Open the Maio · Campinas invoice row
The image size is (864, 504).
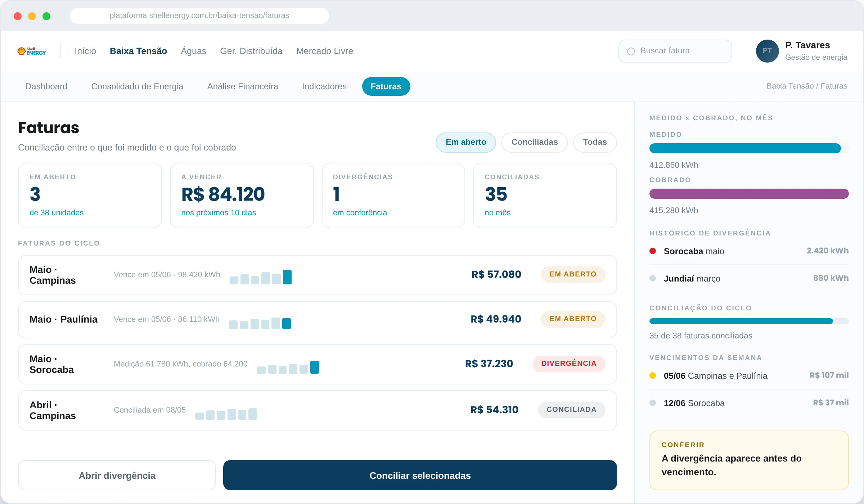coord(318,275)
